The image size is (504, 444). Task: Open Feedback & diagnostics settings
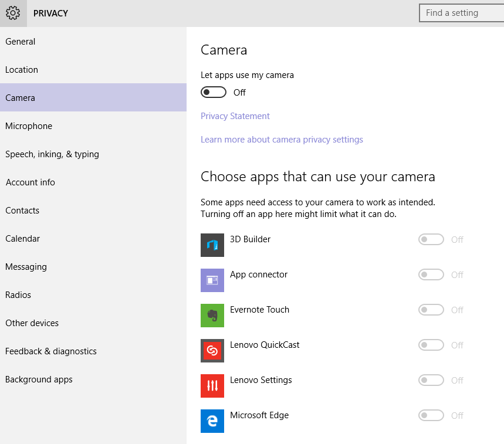tap(93, 351)
